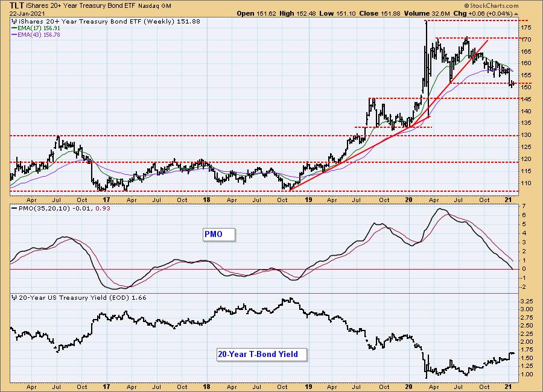The image size is (543, 392).
Task: Click the 'Volume 32.6M' value
Action: 427,13
